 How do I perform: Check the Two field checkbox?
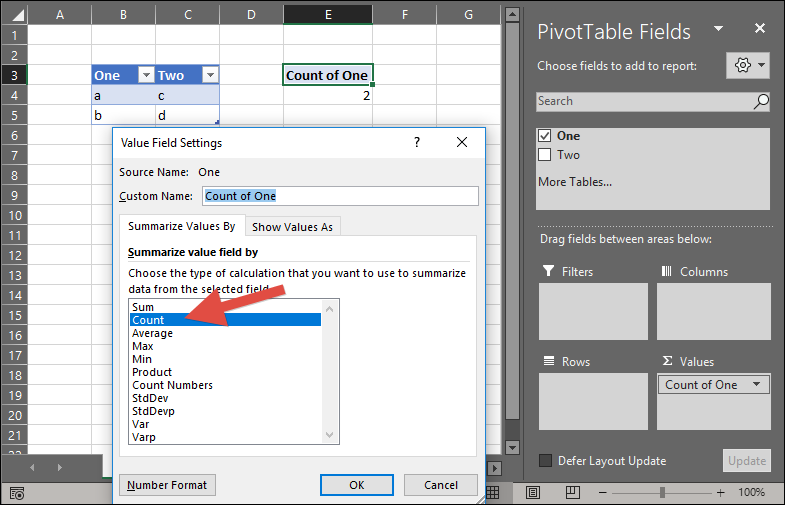coord(545,155)
